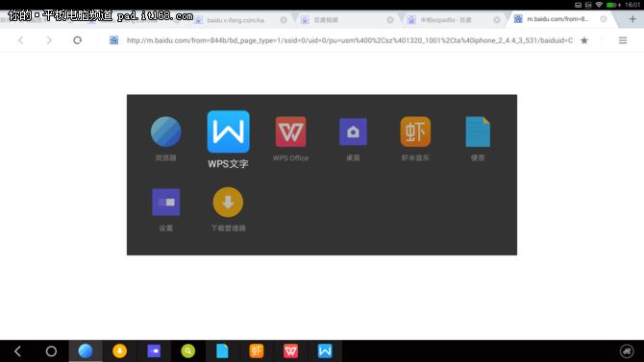Select the WPS文字 app icon
The width and height of the screenshot is (644, 362).
(229, 132)
